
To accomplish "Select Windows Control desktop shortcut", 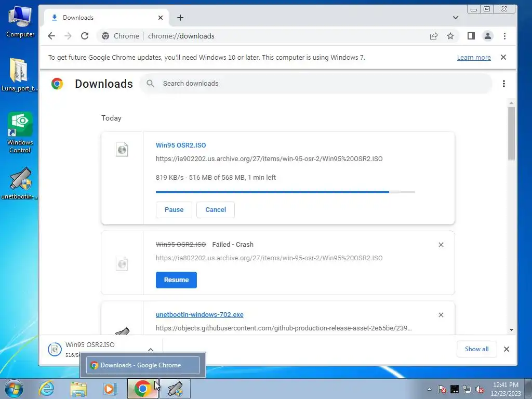I will [x=20, y=132].
